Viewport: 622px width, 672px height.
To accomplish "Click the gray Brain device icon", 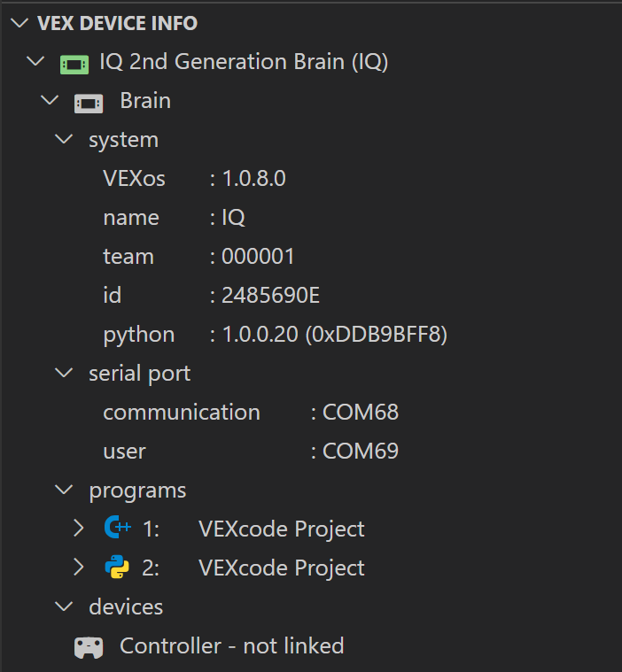I will pos(88,102).
